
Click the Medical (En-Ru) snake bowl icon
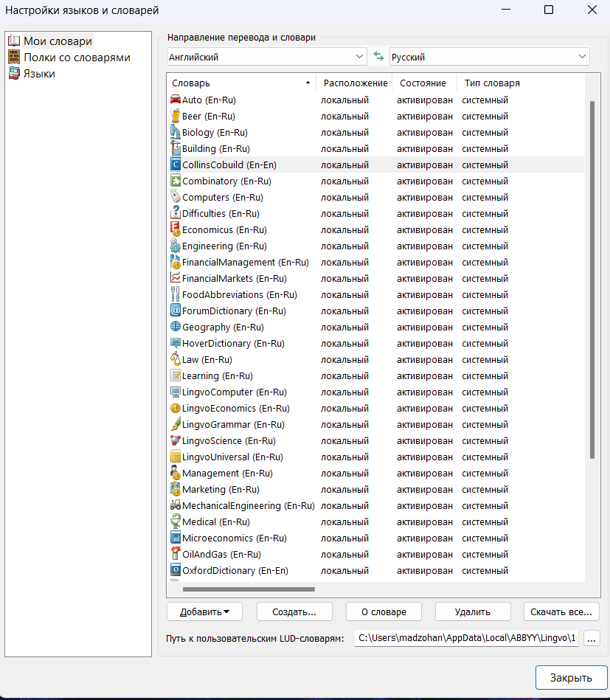176,521
